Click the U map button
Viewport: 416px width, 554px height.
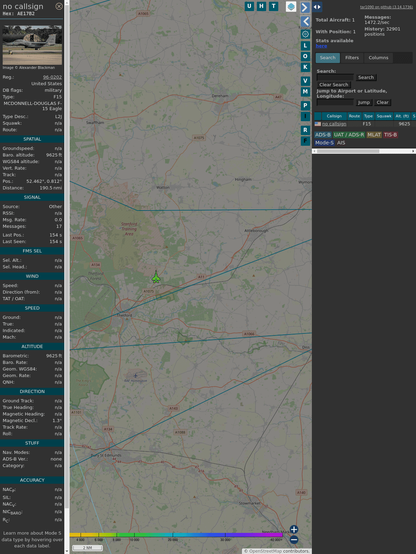click(x=250, y=6)
